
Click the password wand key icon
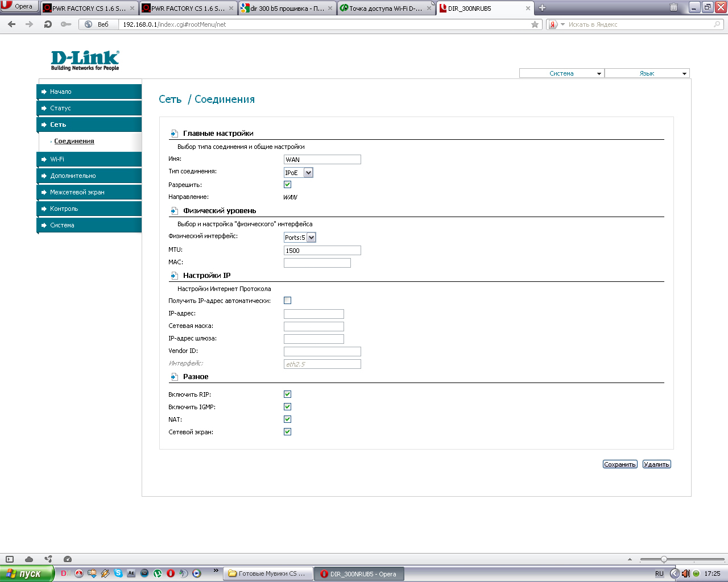click(66, 24)
